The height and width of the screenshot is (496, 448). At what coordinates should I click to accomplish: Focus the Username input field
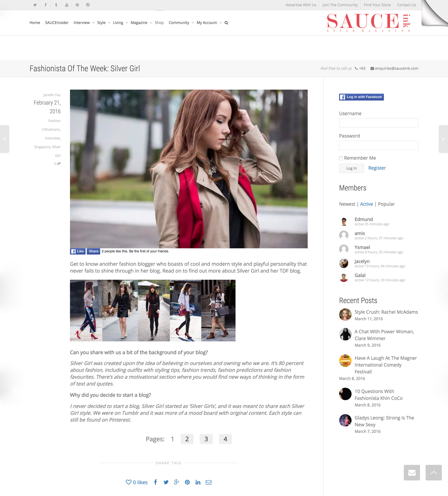[378, 123]
